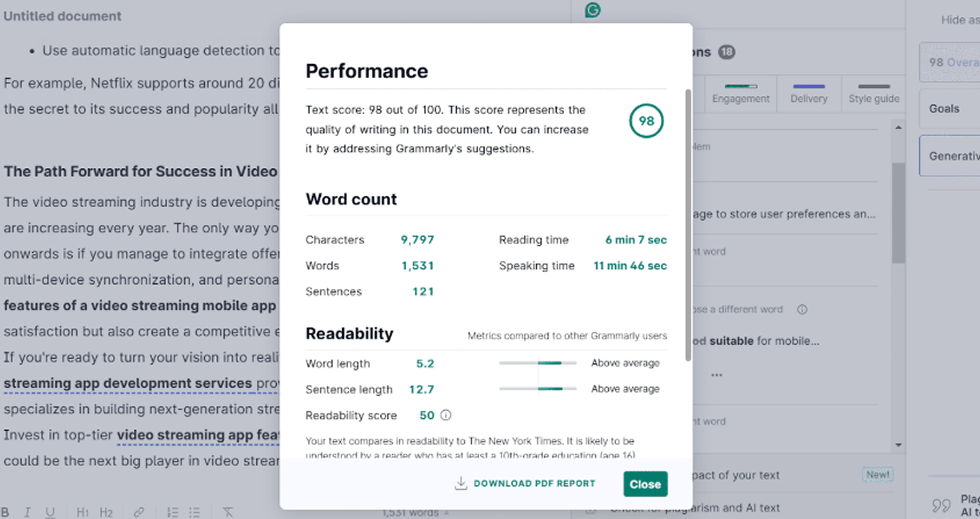Click Speaking time value 11 min 46 sec
The image size is (980, 519).
pyautogui.click(x=630, y=266)
